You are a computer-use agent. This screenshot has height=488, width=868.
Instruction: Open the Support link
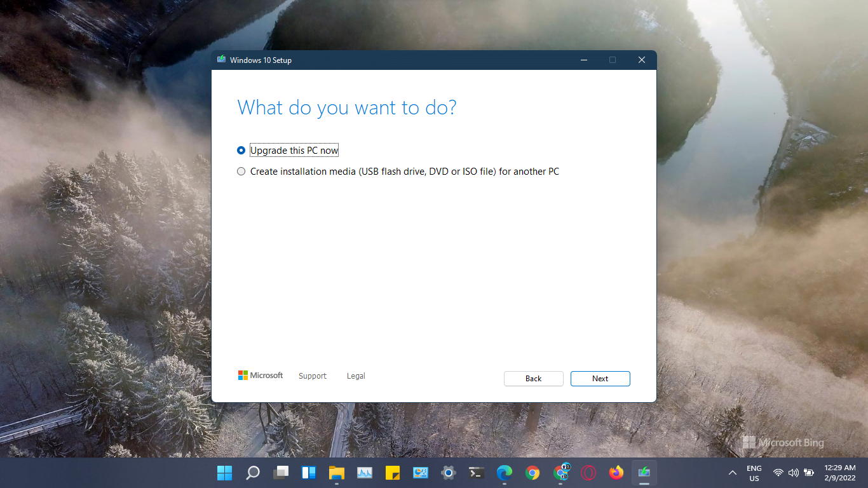pyautogui.click(x=312, y=376)
